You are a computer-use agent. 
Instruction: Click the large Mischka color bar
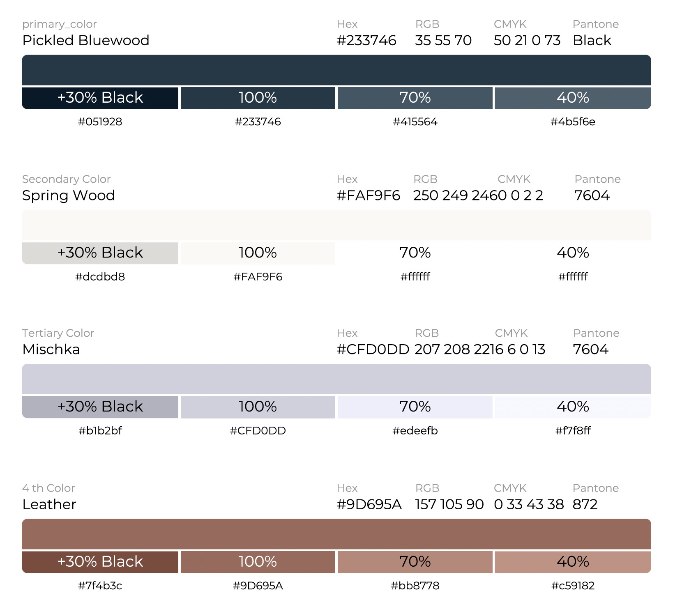pyautogui.click(x=336, y=379)
